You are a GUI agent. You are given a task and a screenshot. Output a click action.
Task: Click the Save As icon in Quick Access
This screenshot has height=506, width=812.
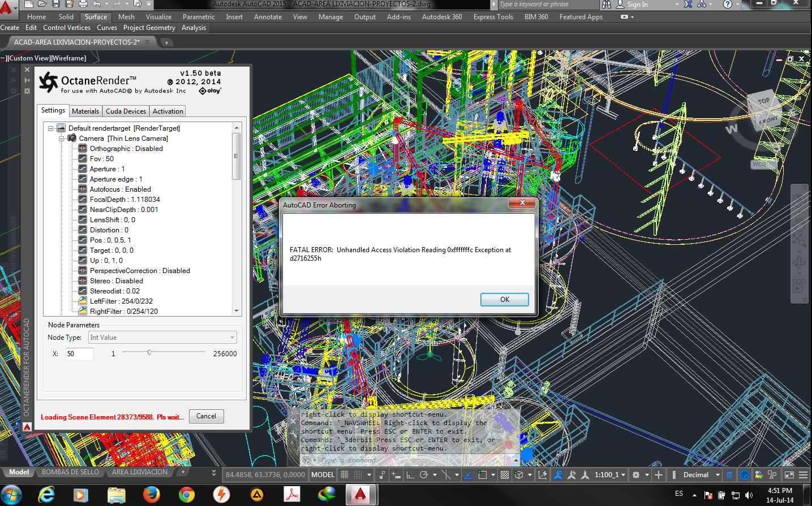[x=69, y=4]
